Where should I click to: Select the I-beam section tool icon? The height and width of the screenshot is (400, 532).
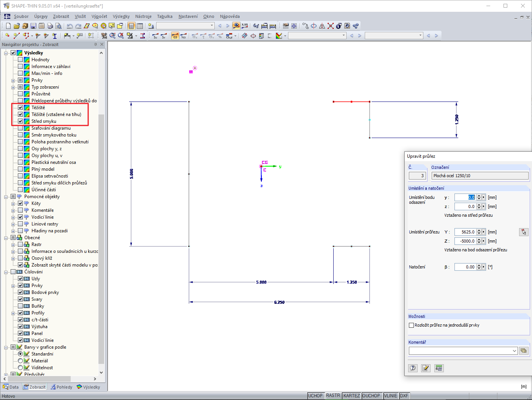point(54,36)
